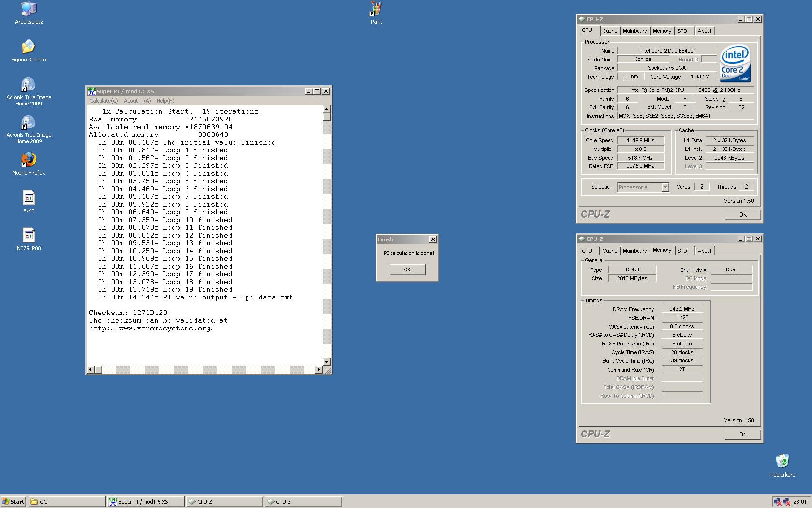
Task: Click Super PI horizontal scrollbar right arrow
Action: pyautogui.click(x=319, y=370)
